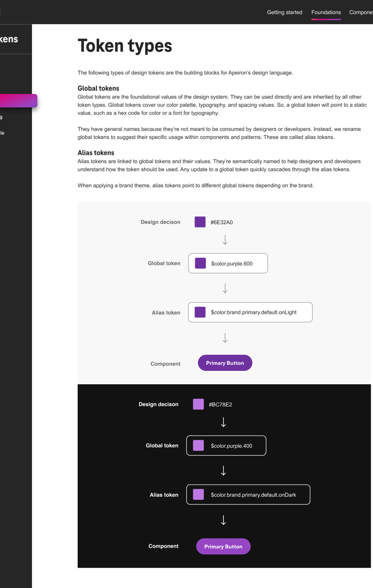
Task: Click the purple swatch beside #6E32A0
Action: pos(200,222)
